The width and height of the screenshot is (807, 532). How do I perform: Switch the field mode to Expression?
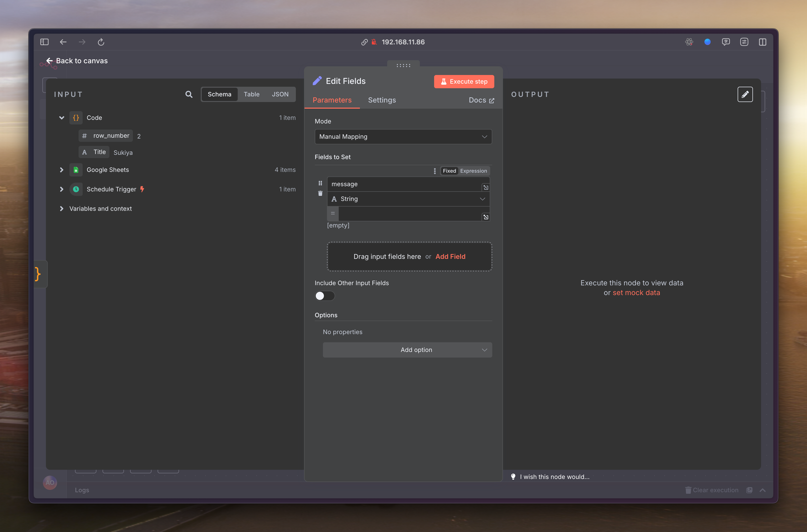click(473, 171)
